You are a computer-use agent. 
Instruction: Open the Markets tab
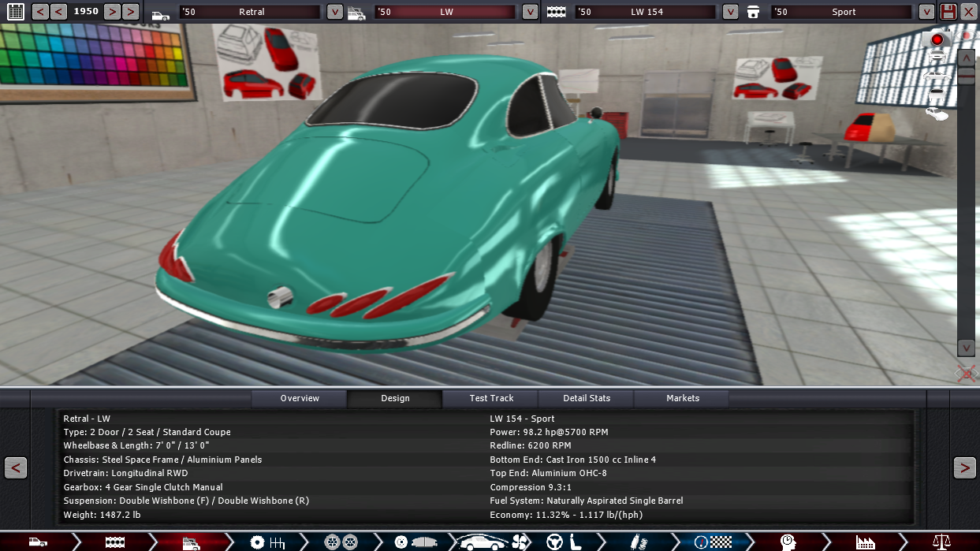(682, 398)
